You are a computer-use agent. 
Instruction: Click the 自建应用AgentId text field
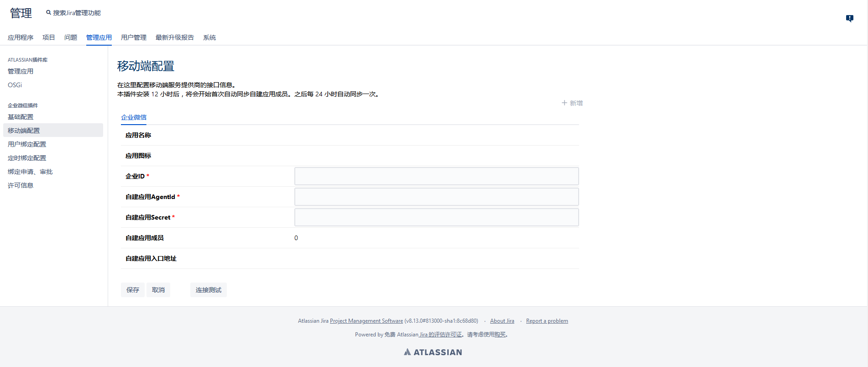tap(436, 197)
